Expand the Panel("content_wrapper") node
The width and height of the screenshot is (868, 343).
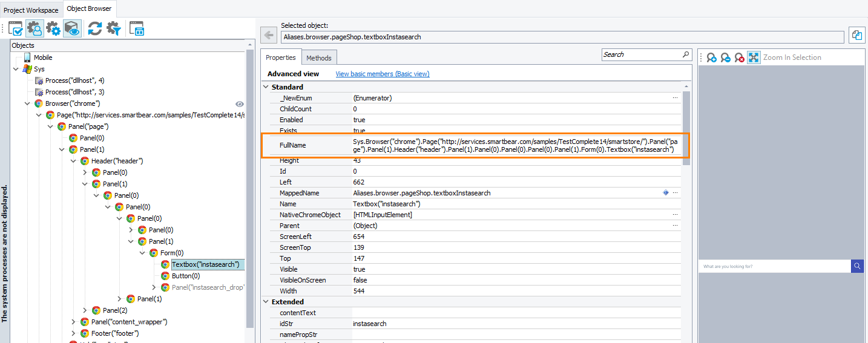pos(73,322)
